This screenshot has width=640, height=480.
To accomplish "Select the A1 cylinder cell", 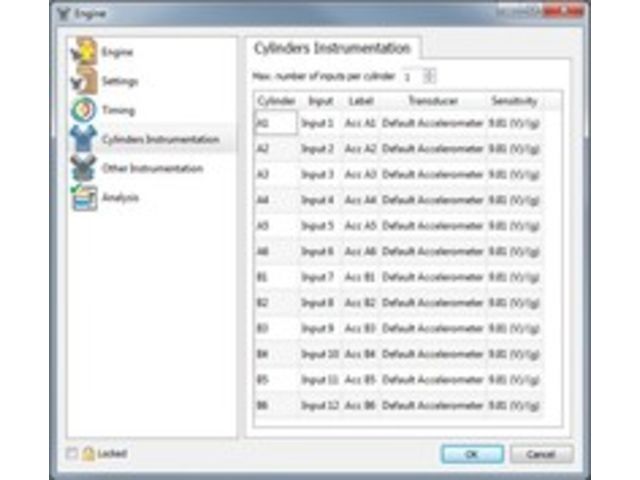I will click(x=276, y=122).
